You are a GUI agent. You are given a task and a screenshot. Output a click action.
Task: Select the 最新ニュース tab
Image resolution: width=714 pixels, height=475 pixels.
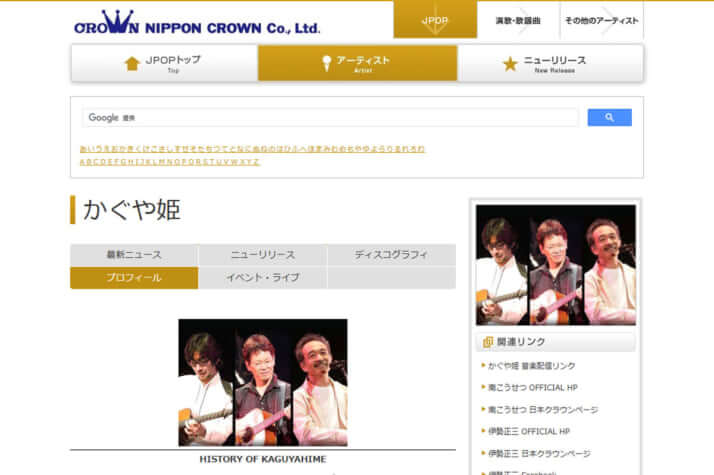click(134, 255)
